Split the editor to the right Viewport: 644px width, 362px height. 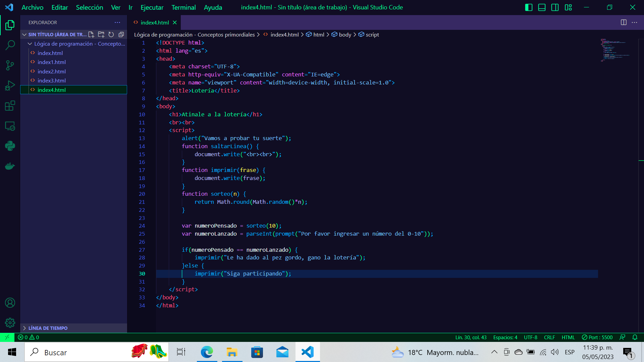click(x=624, y=22)
